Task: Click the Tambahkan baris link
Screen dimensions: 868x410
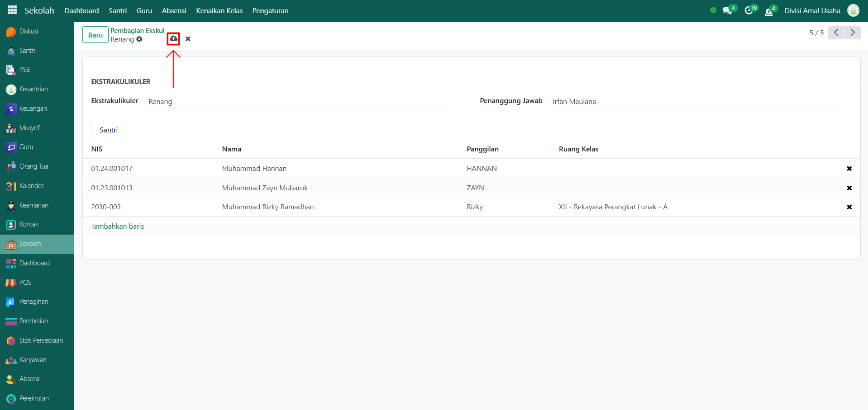Action: click(118, 226)
